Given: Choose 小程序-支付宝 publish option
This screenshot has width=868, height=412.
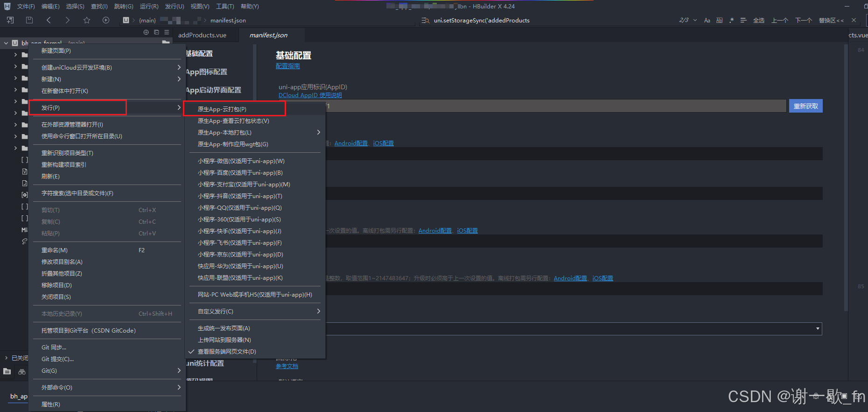Looking at the screenshot, I should point(255,185).
